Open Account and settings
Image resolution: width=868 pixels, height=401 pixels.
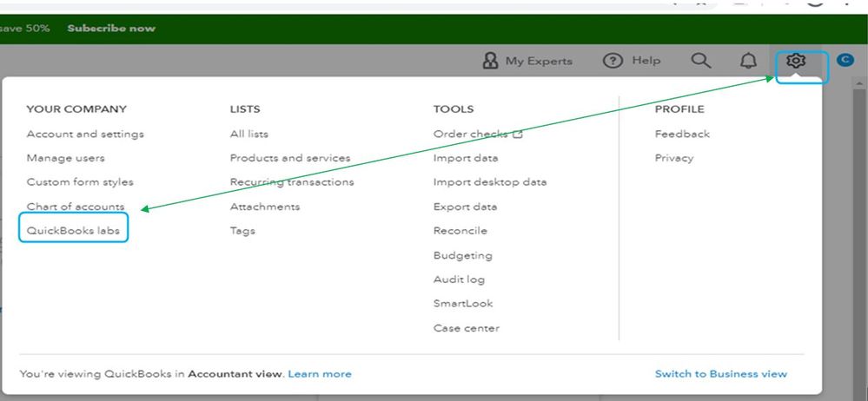pyautogui.click(x=85, y=134)
